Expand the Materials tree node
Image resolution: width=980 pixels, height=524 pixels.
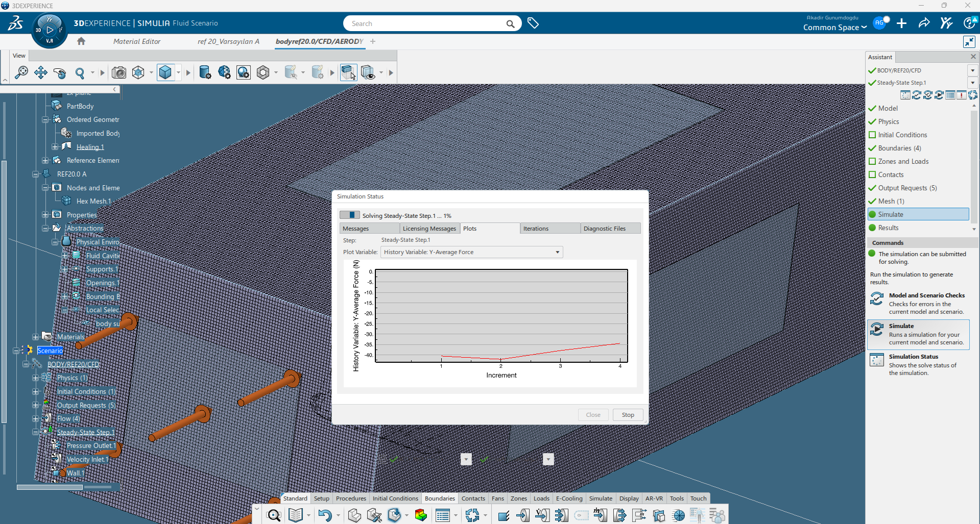35,337
